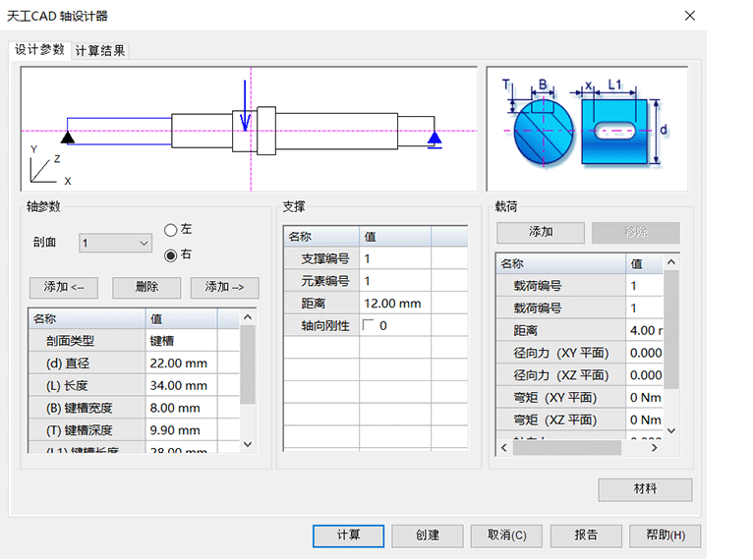Click the 载荷 vertical scrollbar thumb
The image size is (753, 560).
[671, 330]
